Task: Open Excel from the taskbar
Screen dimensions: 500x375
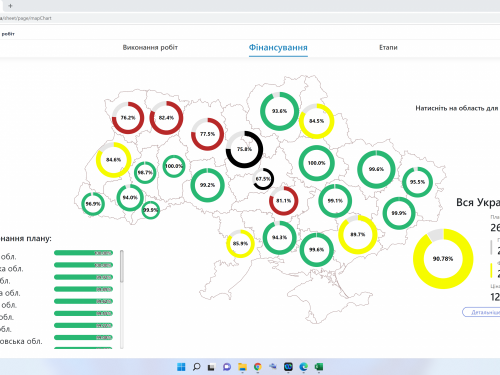Action: click(x=319, y=367)
